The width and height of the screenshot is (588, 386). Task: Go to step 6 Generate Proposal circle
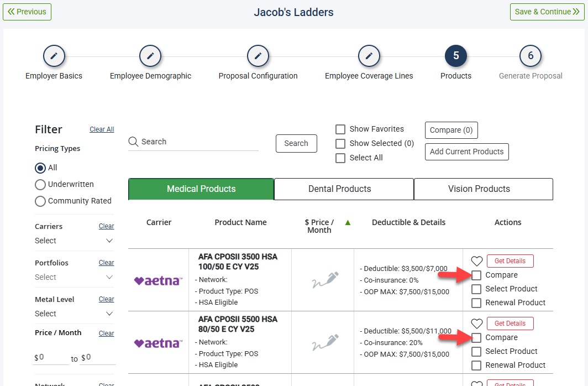click(x=531, y=55)
